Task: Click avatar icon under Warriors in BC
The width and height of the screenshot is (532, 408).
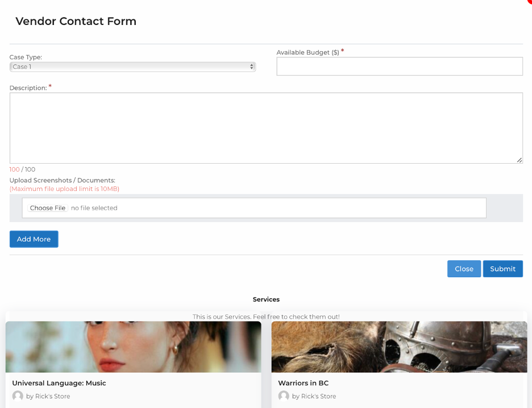Action: (x=284, y=396)
